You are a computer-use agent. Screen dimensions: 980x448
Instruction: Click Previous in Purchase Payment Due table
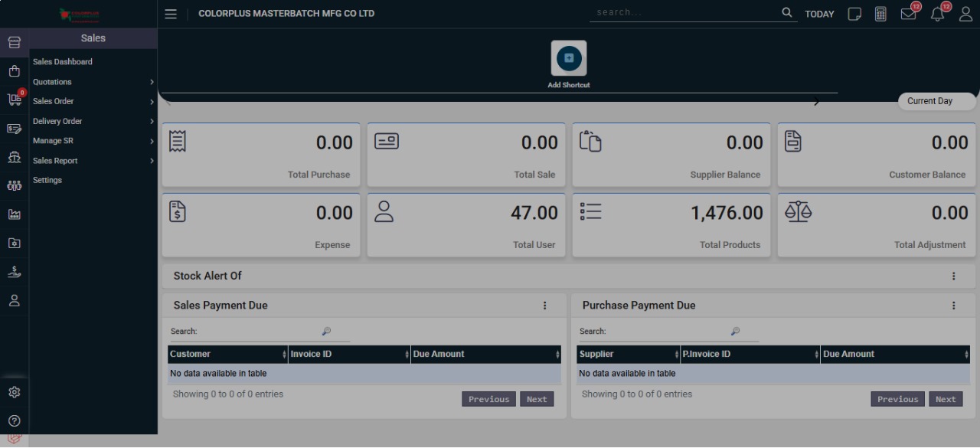pyautogui.click(x=897, y=399)
